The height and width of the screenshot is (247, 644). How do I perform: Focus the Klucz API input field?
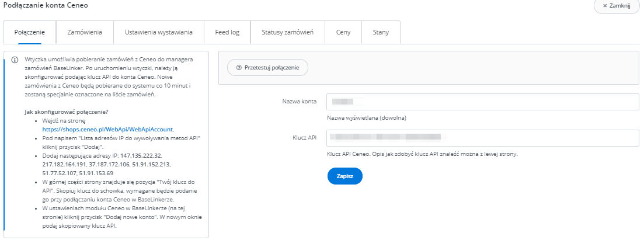(x=483, y=138)
